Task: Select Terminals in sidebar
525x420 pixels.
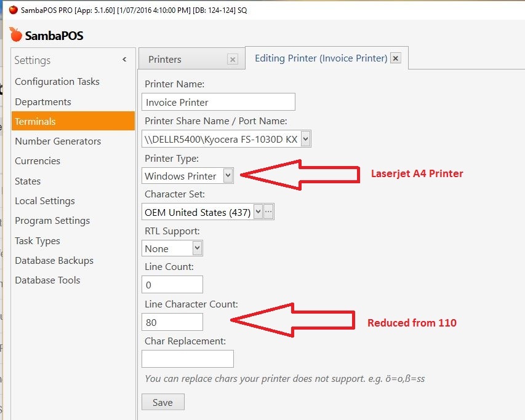Action: click(x=73, y=121)
